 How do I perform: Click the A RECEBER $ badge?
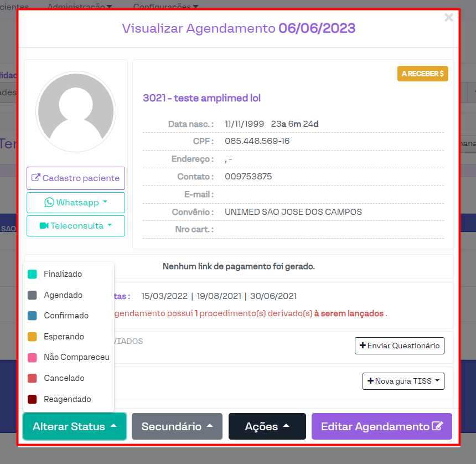pyautogui.click(x=422, y=74)
